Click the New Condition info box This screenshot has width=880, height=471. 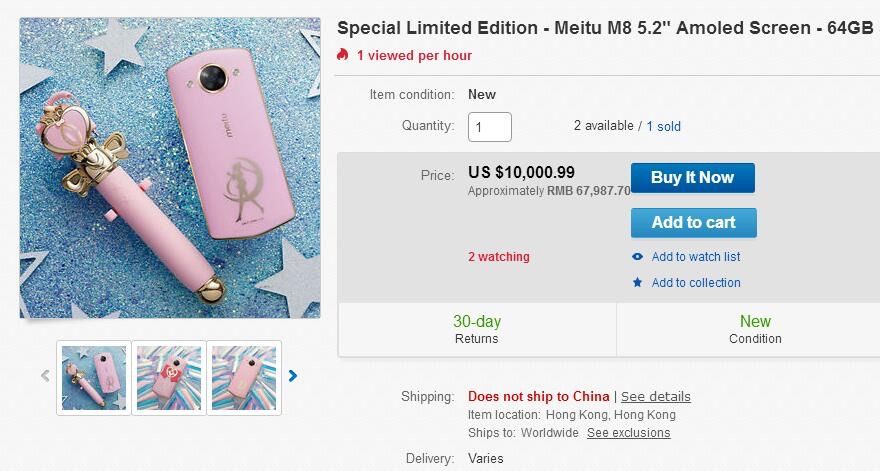[755, 329]
